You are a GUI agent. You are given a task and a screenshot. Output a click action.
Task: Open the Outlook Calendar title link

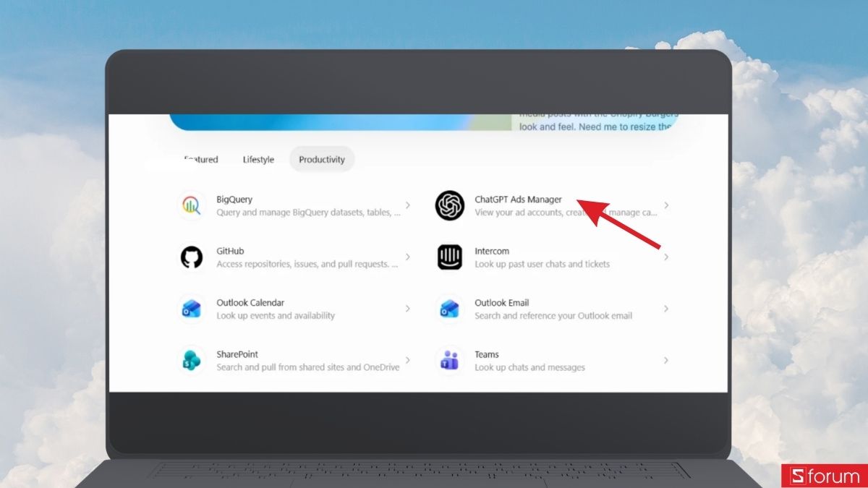click(x=250, y=303)
